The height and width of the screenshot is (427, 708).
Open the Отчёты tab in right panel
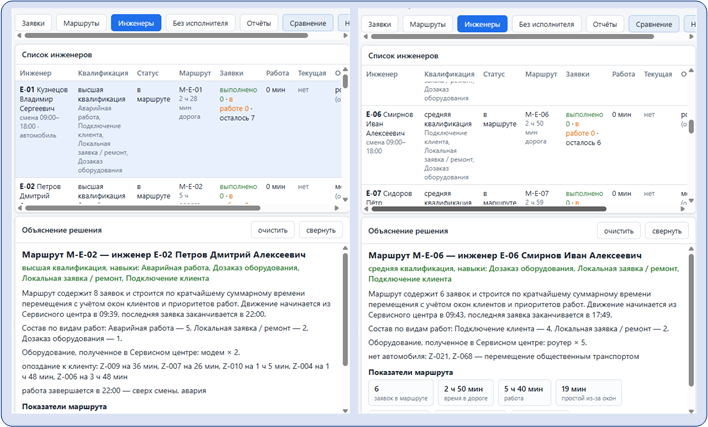pyautogui.click(x=605, y=24)
